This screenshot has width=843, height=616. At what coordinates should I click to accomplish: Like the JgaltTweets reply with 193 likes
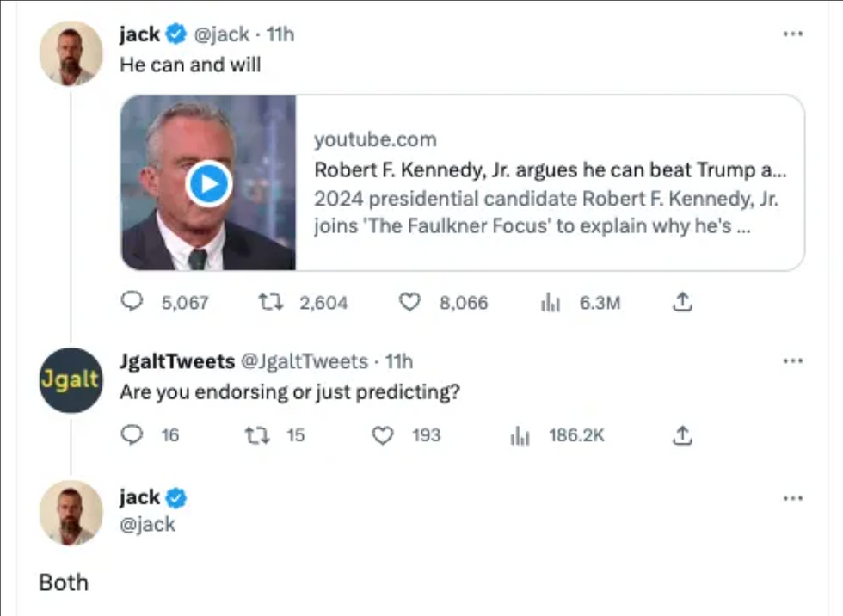click(x=382, y=435)
